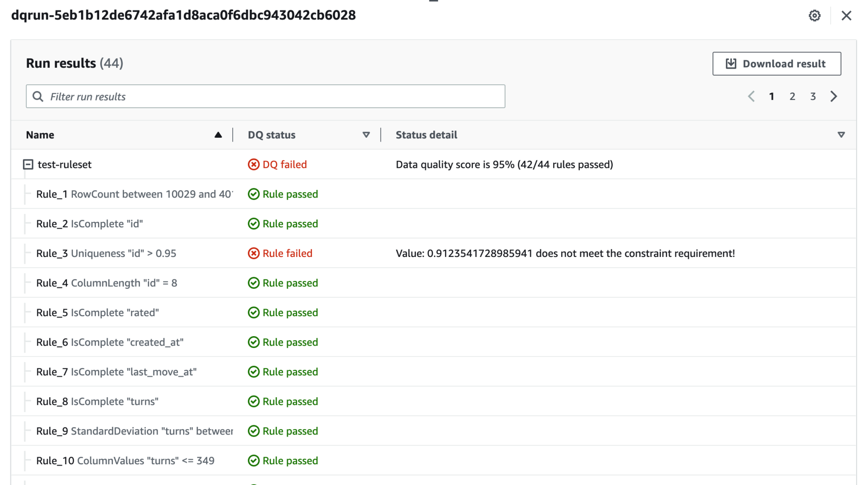
Task: Click the search magnifier icon in filter box
Action: (x=38, y=96)
